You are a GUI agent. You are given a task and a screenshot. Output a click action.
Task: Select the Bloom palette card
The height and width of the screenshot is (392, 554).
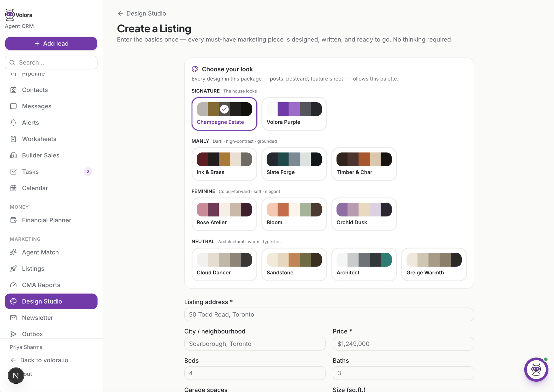point(294,214)
